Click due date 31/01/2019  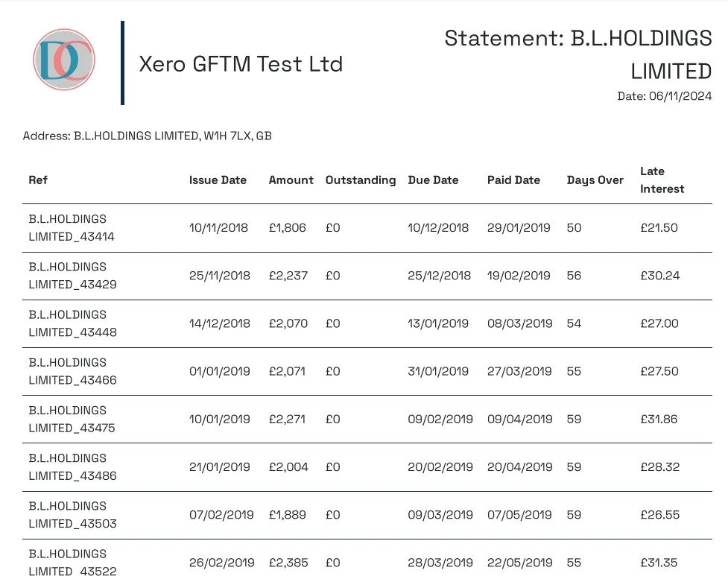pyautogui.click(x=438, y=371)
